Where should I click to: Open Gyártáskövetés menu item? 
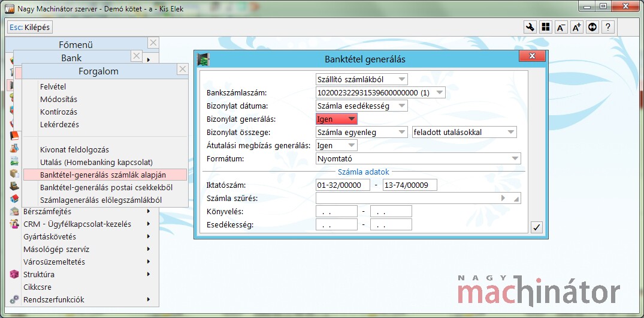click(50, 236)
